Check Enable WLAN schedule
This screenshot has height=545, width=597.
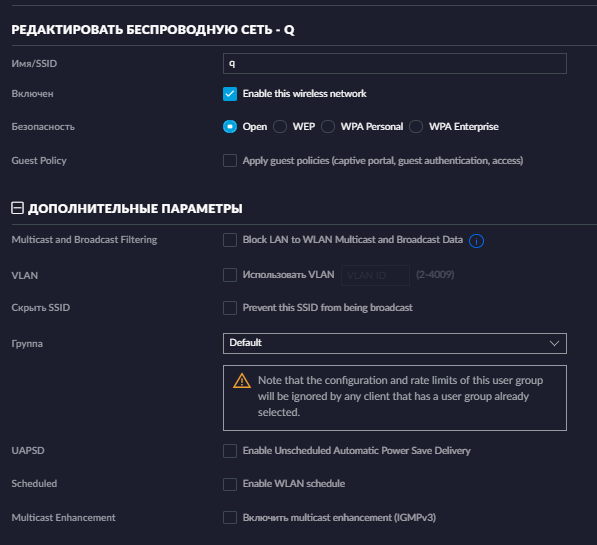click(x=230, y=484)
